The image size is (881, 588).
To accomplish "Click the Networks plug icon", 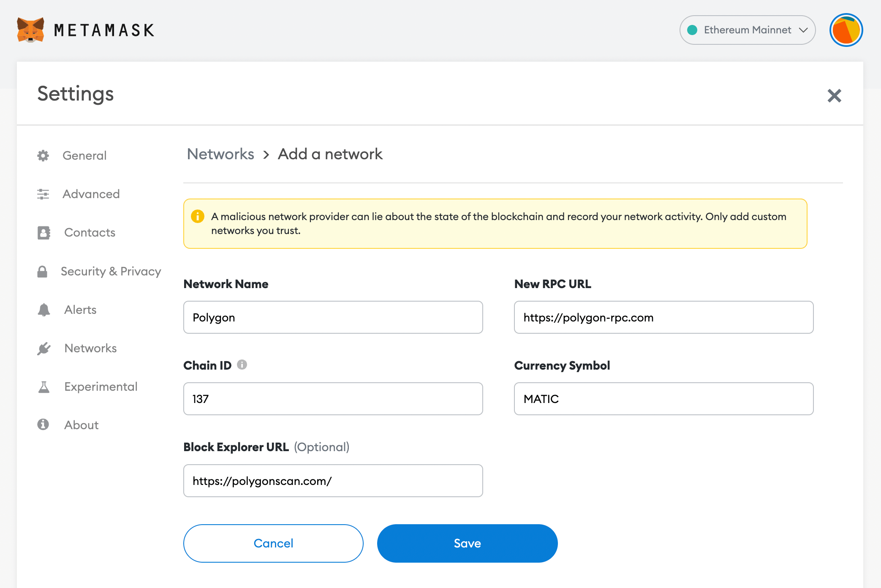I will pyautogui.click(x=44, y=348).
